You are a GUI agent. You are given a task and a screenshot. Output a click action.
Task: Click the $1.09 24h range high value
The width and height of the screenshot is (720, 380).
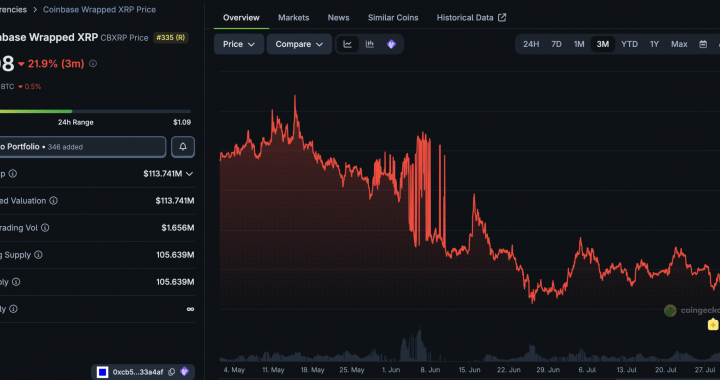(182, 122)
